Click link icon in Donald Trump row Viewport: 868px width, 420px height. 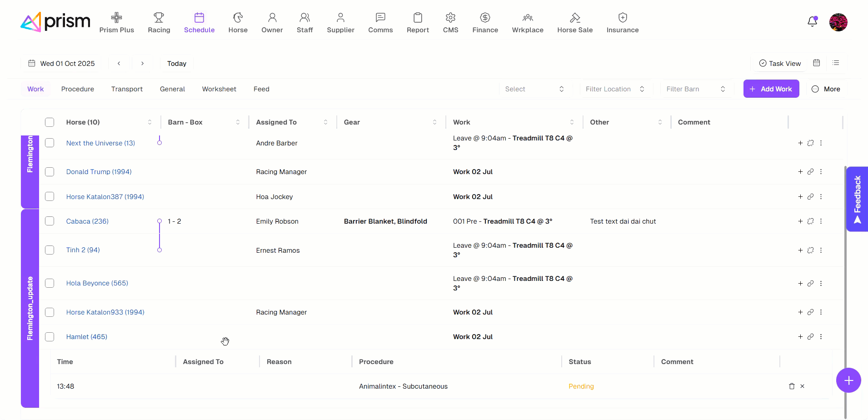pyautogui.click(x=810, y=172)
